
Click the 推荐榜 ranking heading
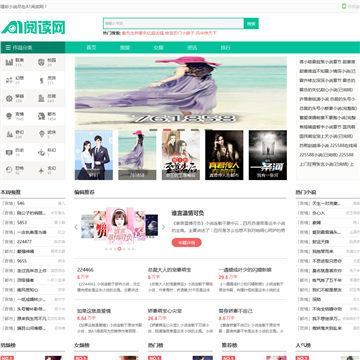[229, 345]
